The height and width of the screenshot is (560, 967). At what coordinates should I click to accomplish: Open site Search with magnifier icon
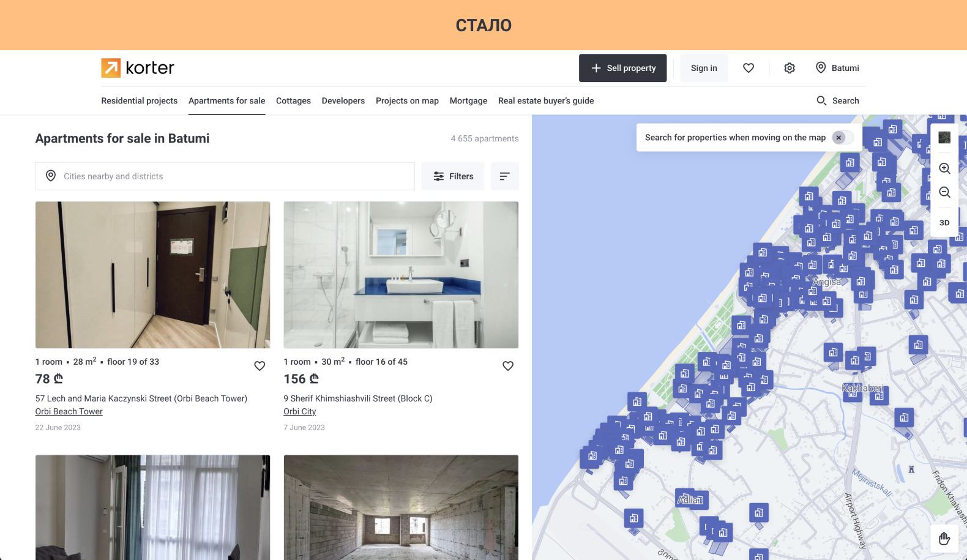click(x=838, y=100)
